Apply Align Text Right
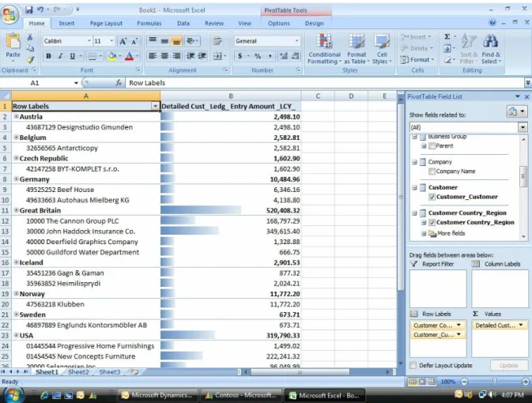 coord(177,56)
